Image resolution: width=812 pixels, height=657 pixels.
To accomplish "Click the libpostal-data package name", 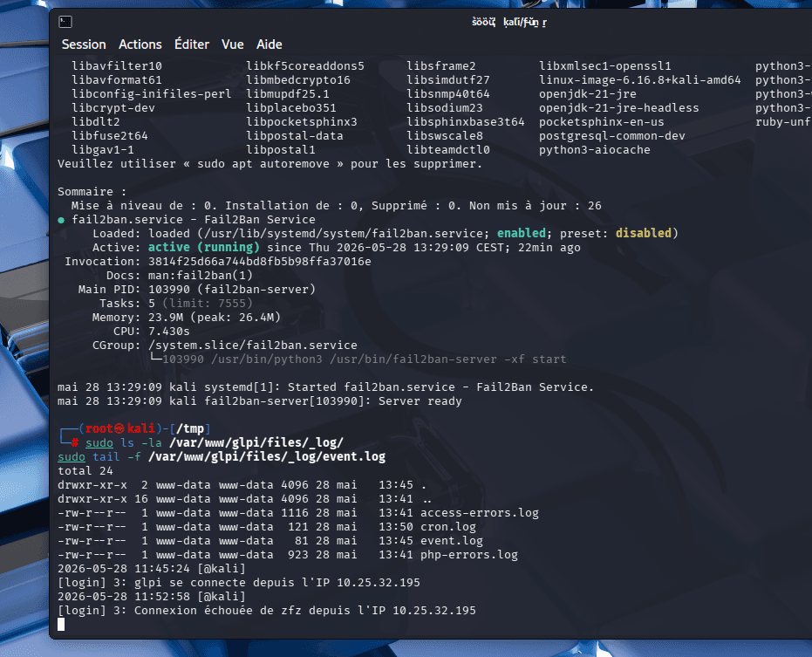I will pos(295,136).
